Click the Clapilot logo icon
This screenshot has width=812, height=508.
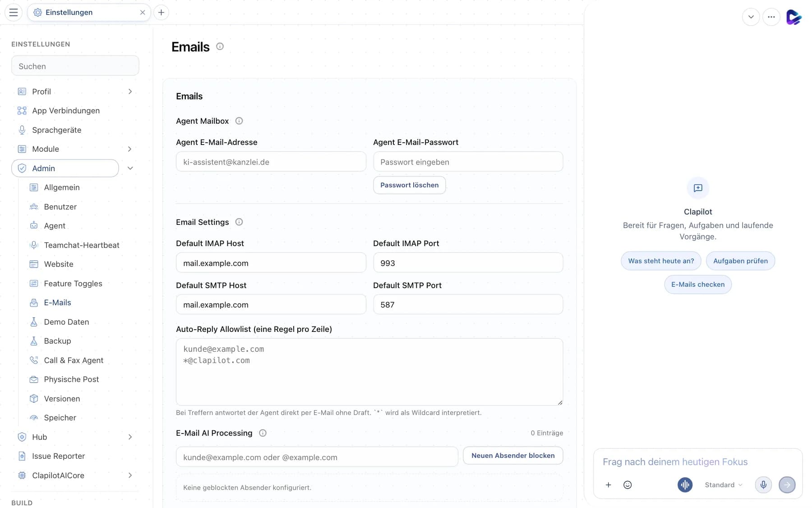tap(794, 17)
